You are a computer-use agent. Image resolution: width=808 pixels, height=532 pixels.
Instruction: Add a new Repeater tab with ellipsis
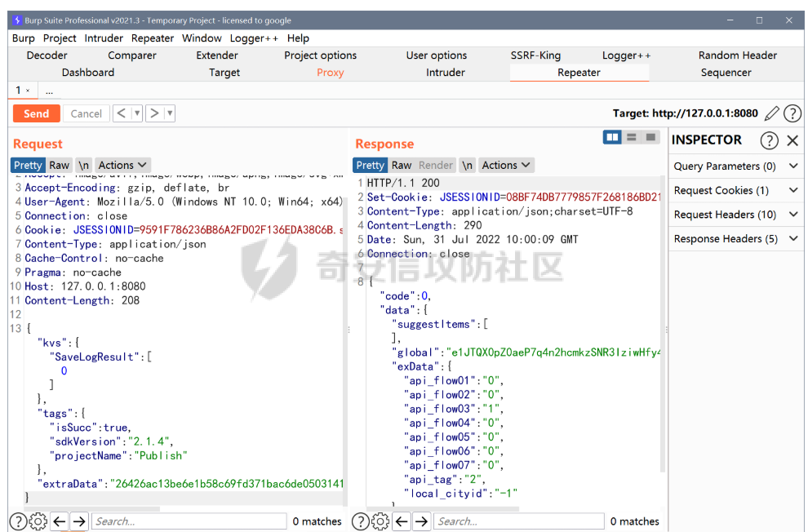click(49, 91)
